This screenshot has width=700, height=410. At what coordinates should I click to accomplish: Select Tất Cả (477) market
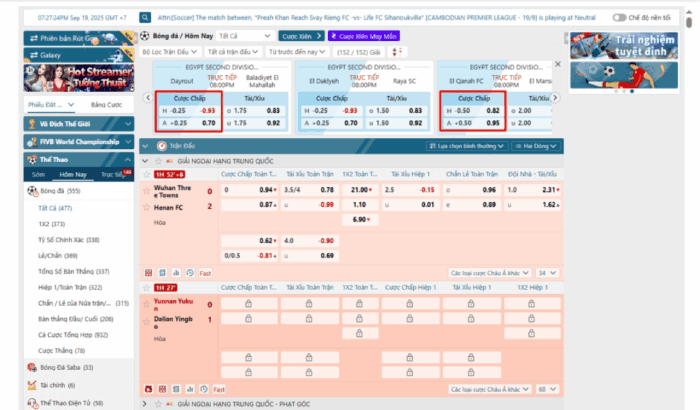(55, 208)
